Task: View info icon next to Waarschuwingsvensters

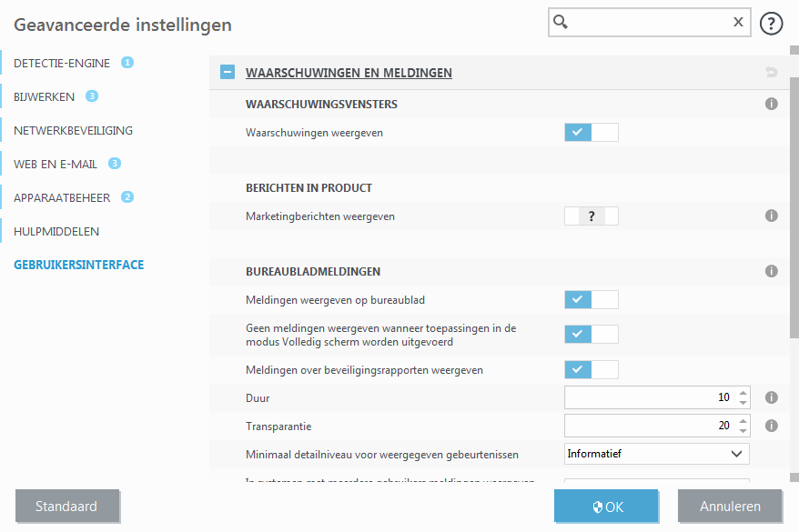Action: (771, 104)
